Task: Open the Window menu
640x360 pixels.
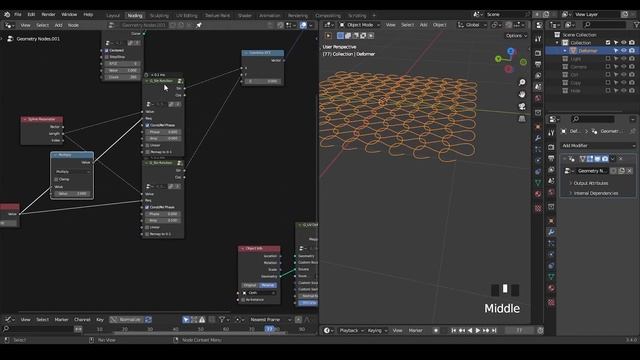Action: coord(69,14)
